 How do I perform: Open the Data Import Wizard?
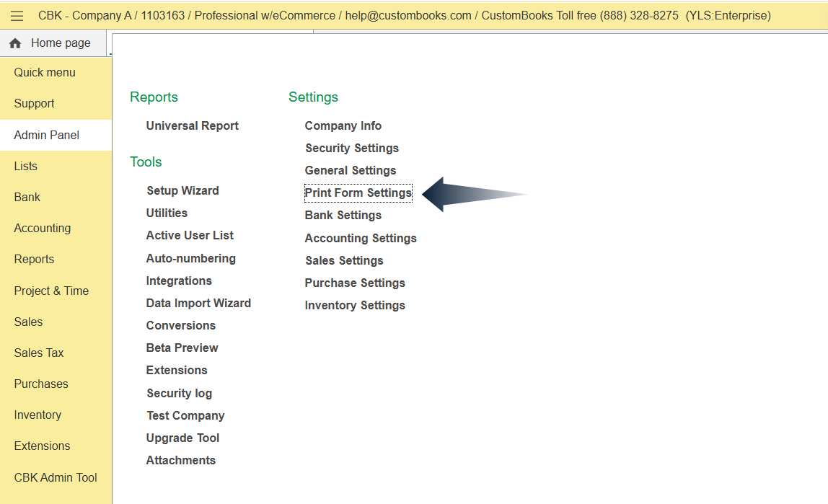[x=198, y=304]
